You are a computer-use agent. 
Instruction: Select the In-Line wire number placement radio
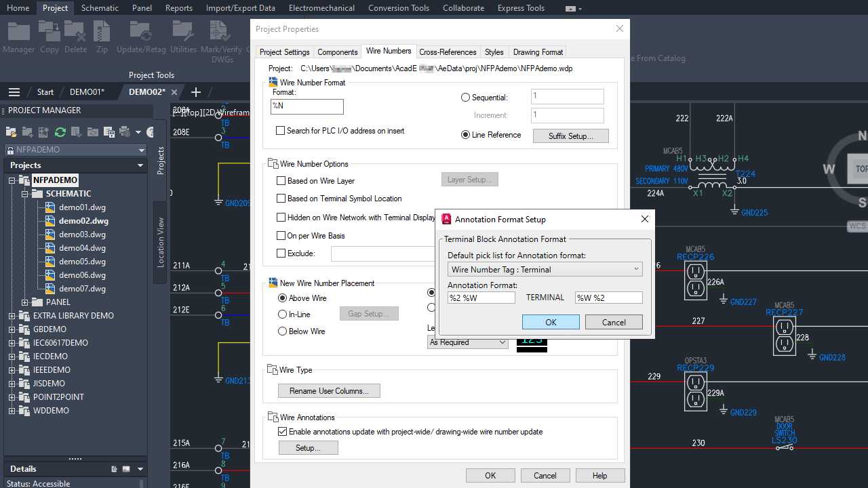[x=282, y=314]
